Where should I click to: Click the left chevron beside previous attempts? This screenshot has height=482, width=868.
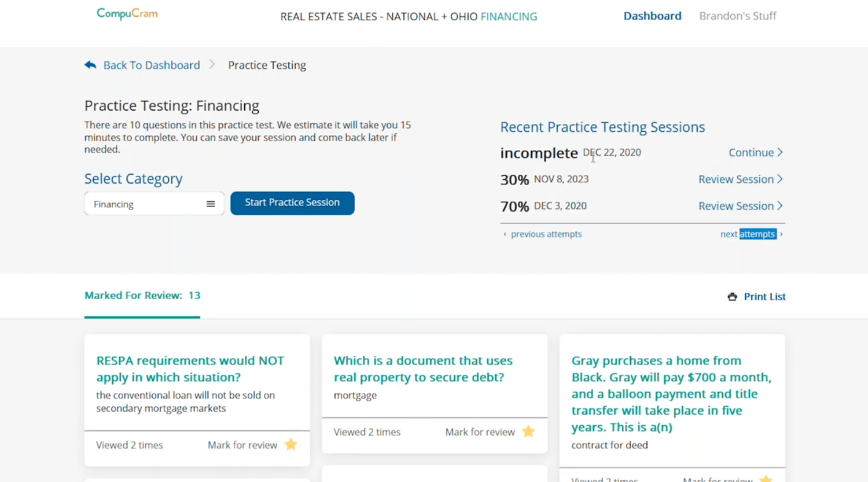coord(505,234)
